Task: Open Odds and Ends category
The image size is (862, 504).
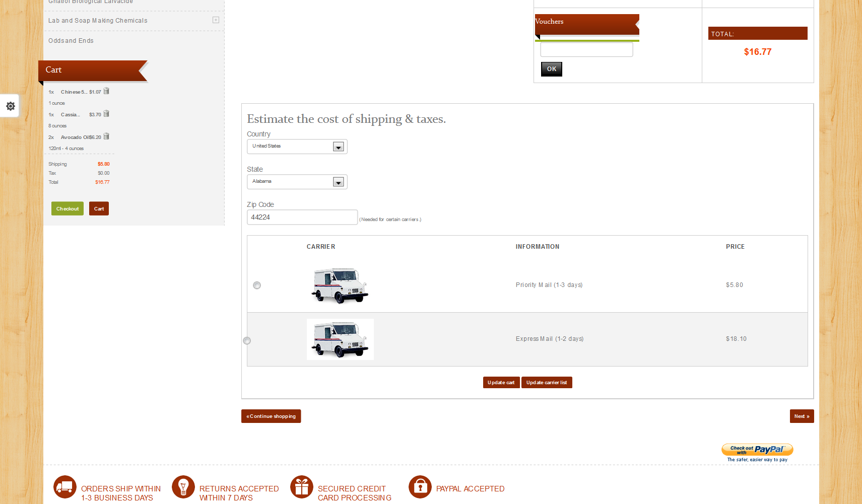Action: [71, 41]
